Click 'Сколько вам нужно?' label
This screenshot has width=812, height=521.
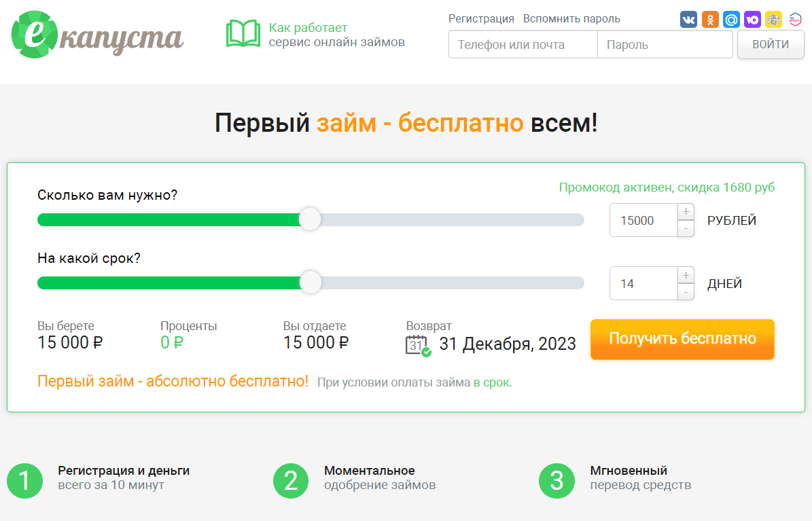pyautogui.click(x=107, y=195)
